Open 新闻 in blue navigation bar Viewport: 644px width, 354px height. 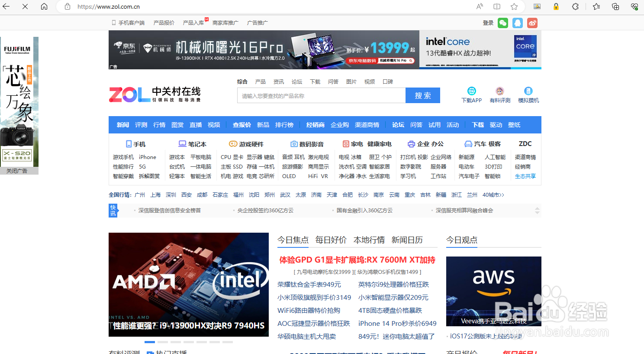point(123,125)
